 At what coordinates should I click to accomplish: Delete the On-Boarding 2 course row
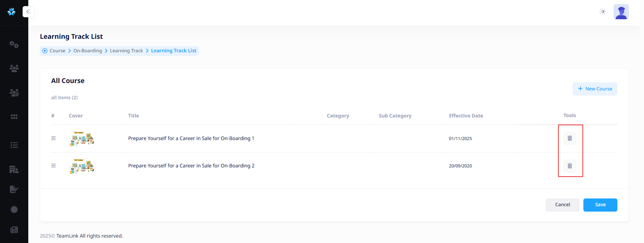(x=570, y=166)
